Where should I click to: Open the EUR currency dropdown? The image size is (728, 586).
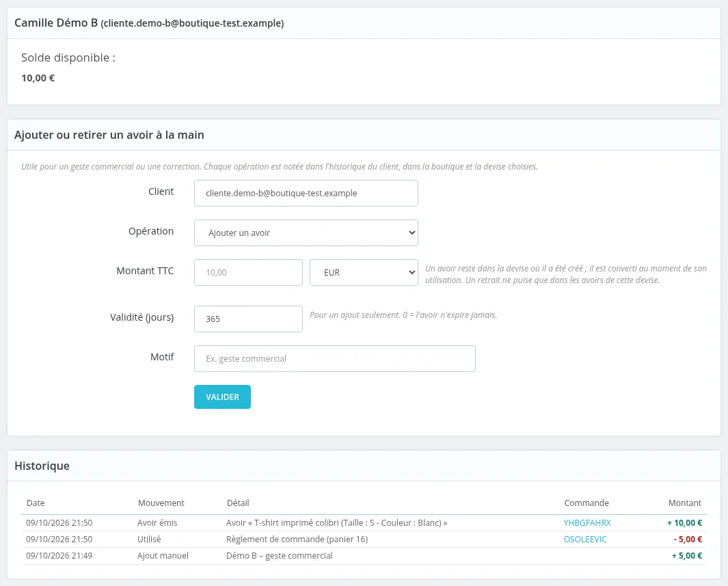[364, 273]
